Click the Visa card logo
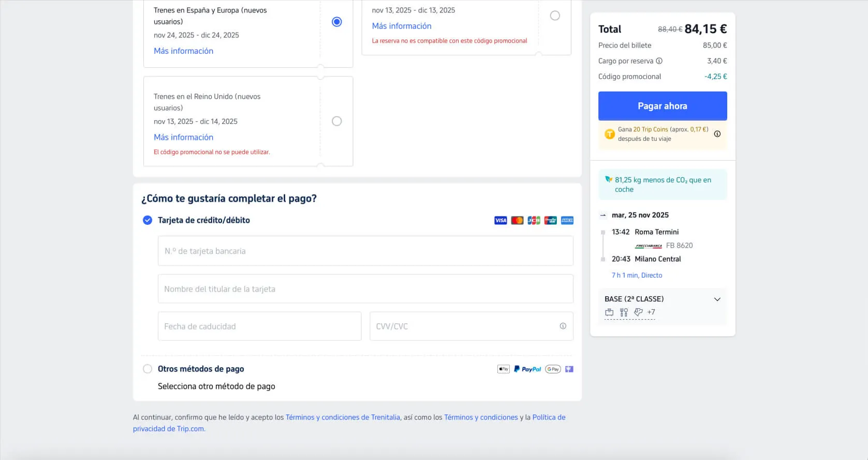This screenshot has height=460, width=868. [501, 221]
